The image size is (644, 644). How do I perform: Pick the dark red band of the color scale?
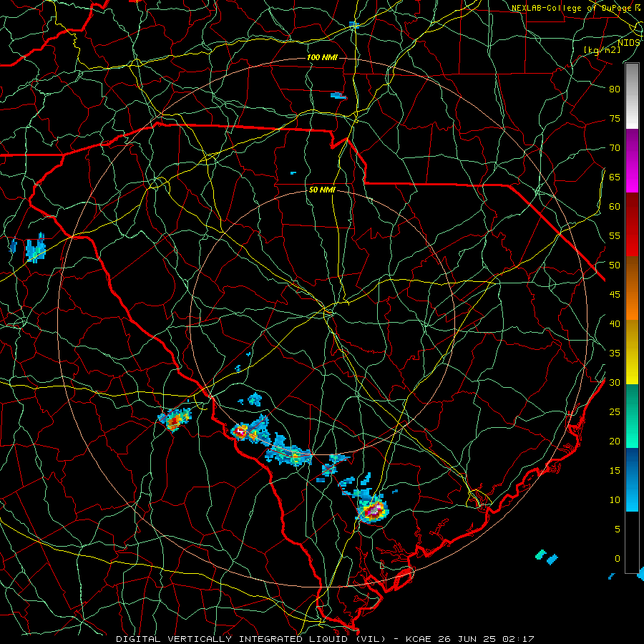632,225
